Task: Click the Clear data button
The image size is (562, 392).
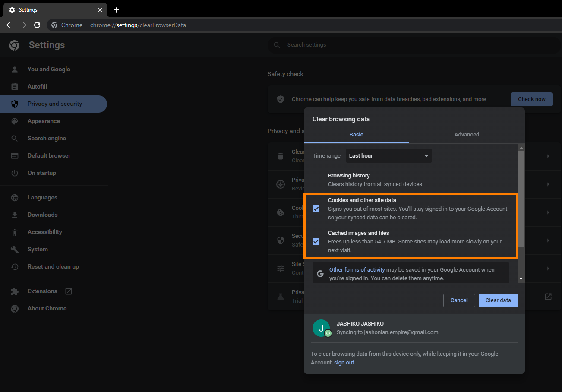Action: [498, 300]
